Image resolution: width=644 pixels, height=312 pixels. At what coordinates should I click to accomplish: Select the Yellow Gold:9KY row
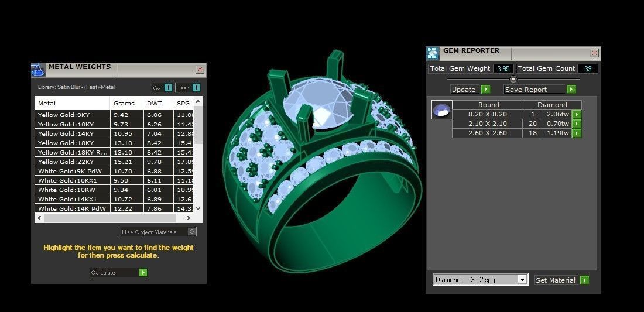point(114,115)
